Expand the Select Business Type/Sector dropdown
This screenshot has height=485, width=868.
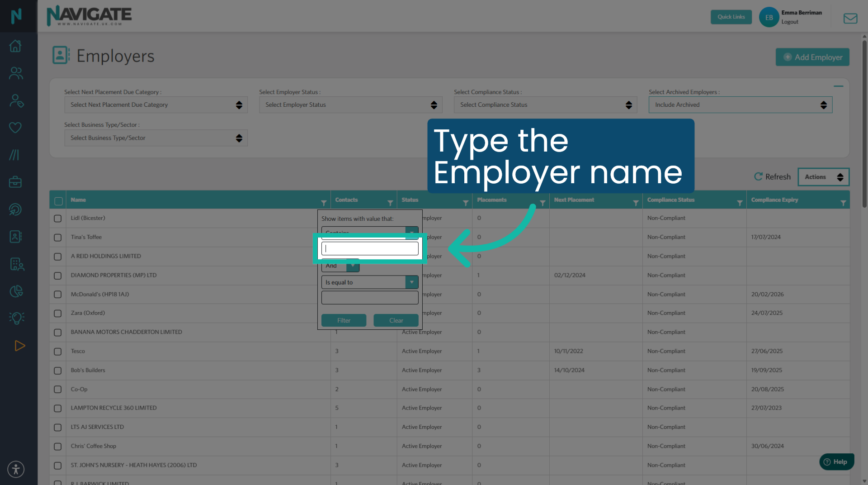(x=156, y=138)
